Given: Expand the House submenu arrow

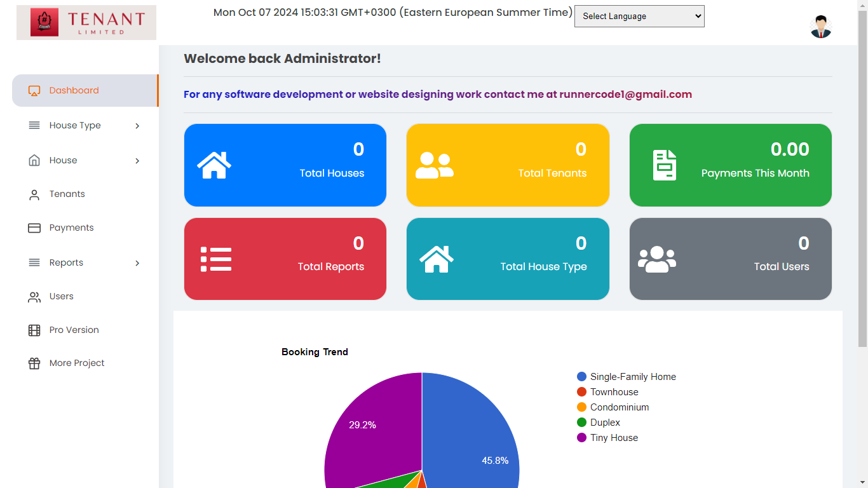Looking at the screenshot, I should point(137,161).
